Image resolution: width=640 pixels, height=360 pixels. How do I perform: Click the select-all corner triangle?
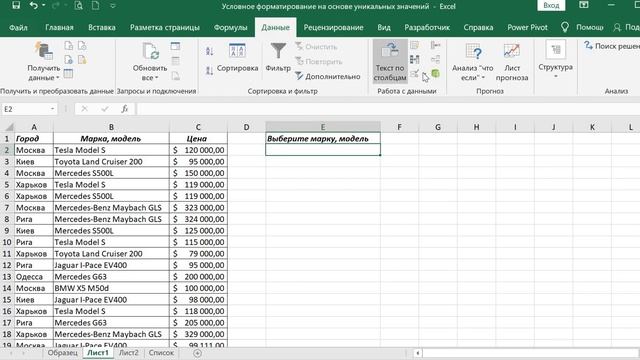tap(8, 127)
